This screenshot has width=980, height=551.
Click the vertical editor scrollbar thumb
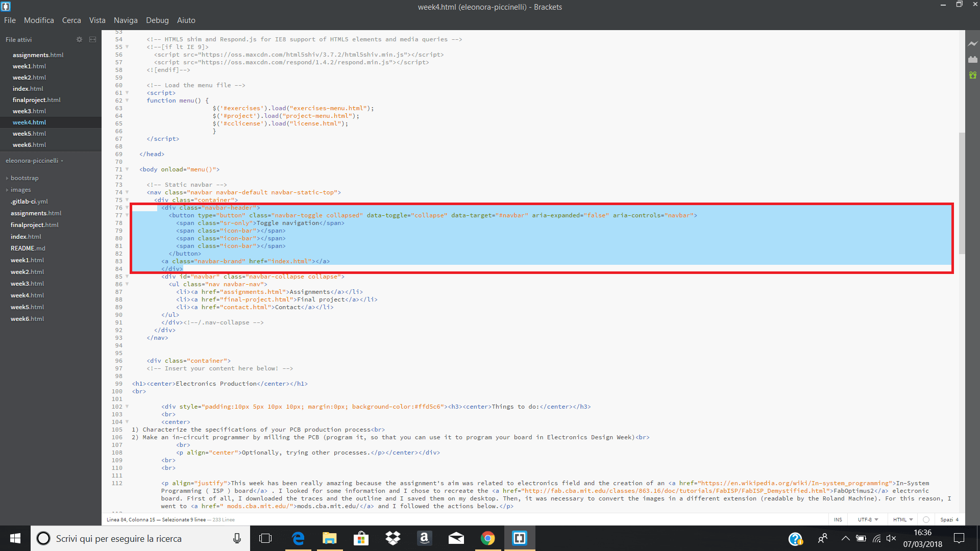pos(962,193)
